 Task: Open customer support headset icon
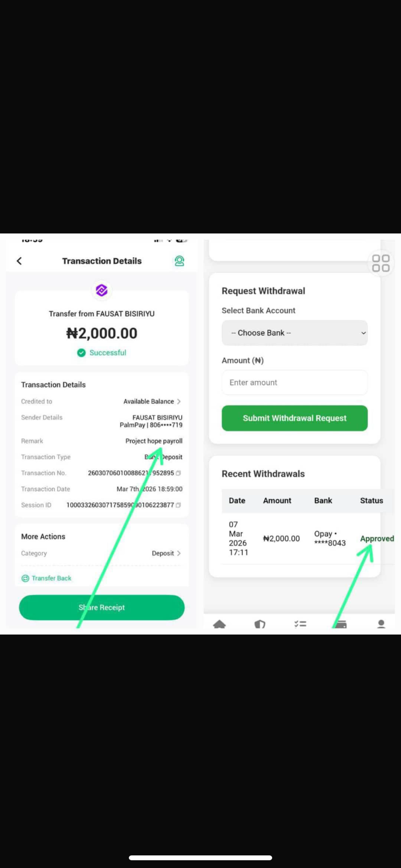(179, 261)
